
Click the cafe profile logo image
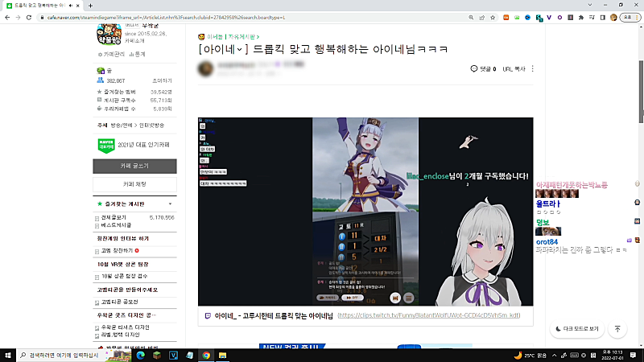tap(109, 35)
